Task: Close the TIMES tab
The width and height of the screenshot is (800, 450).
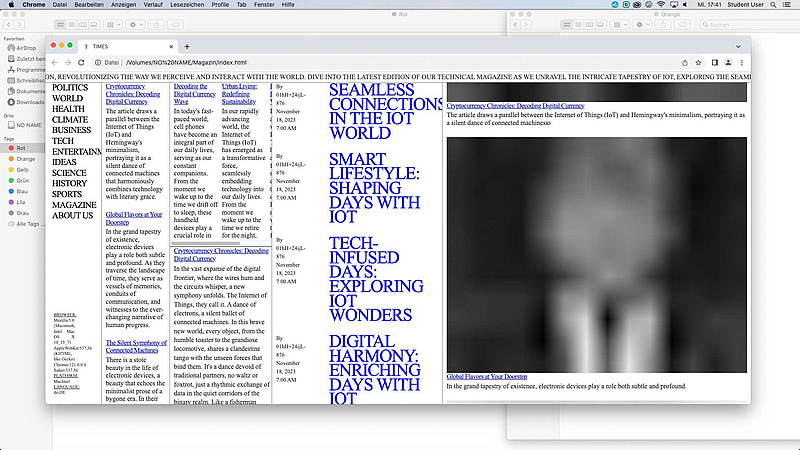Action: [x=171, y=46]
